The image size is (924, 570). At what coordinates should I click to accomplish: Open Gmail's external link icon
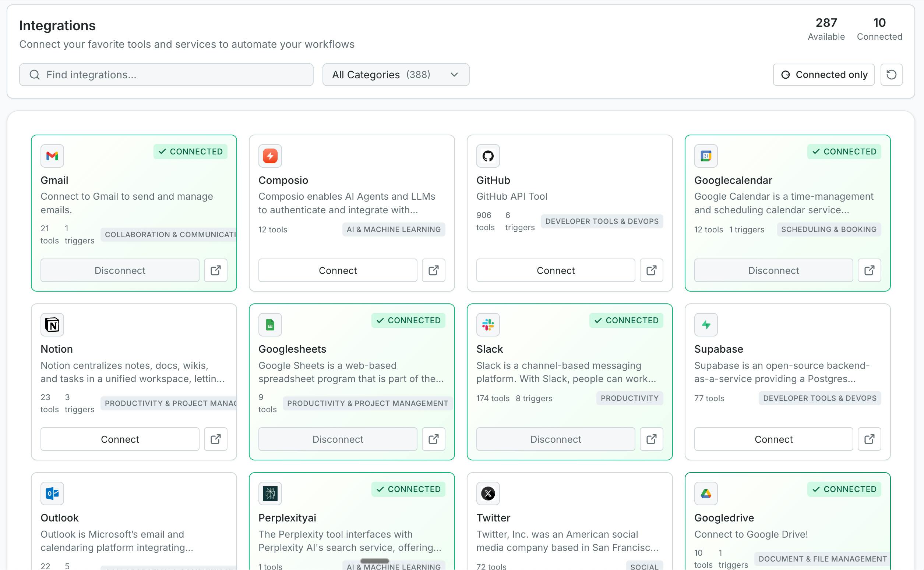[215, 270]
